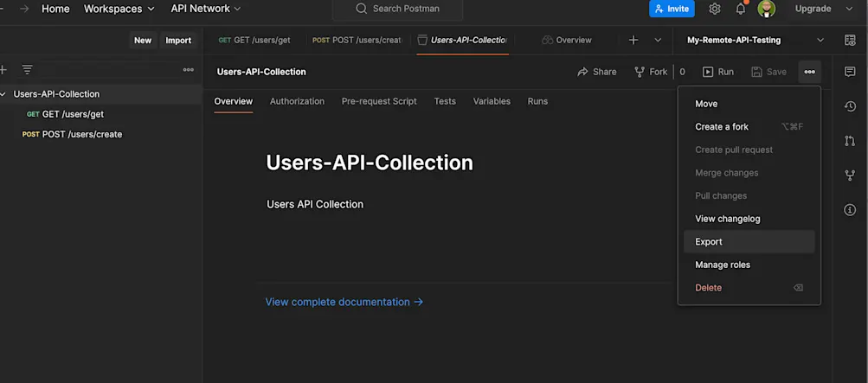Select Manage roles menu item
868x383 pixels.
tap(749, 265)
